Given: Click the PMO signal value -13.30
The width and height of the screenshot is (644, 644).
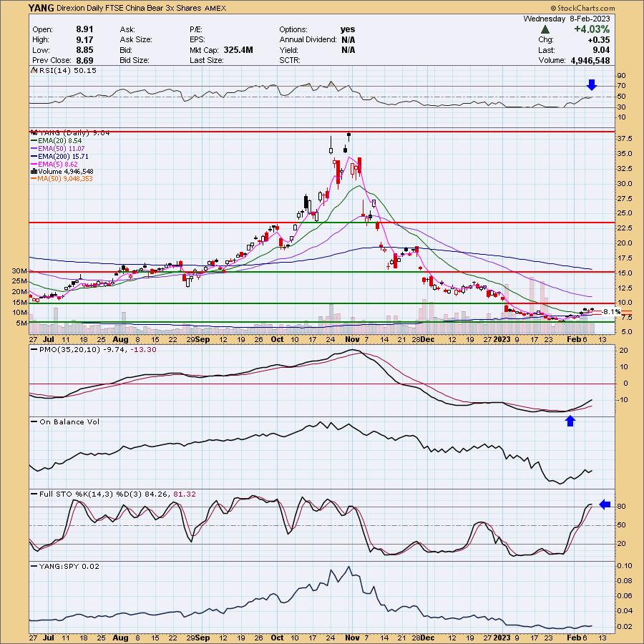Looking at the screenshot, I should pyautogui.click(x=143, y=349).
